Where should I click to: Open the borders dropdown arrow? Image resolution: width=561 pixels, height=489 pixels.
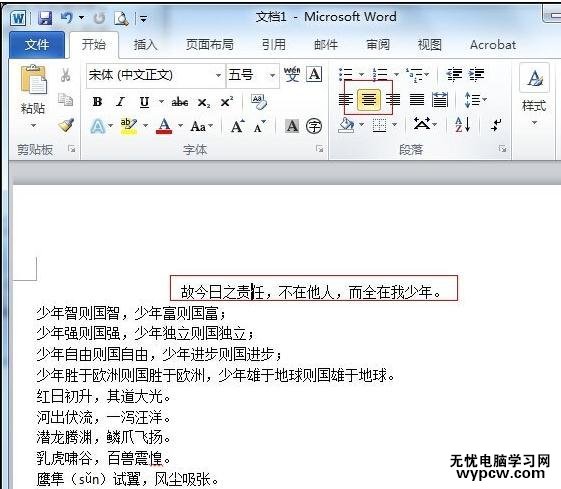[394, 124]
